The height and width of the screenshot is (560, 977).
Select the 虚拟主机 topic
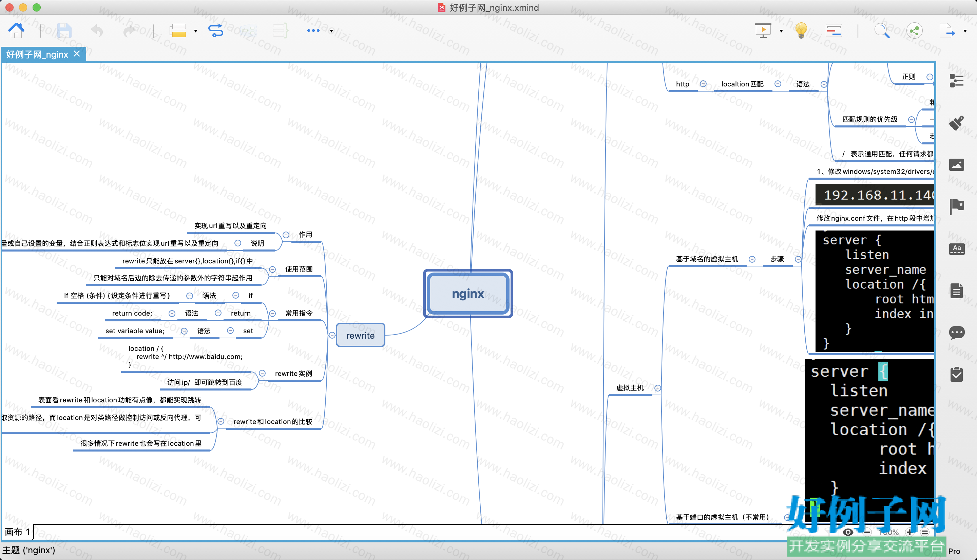630,388
